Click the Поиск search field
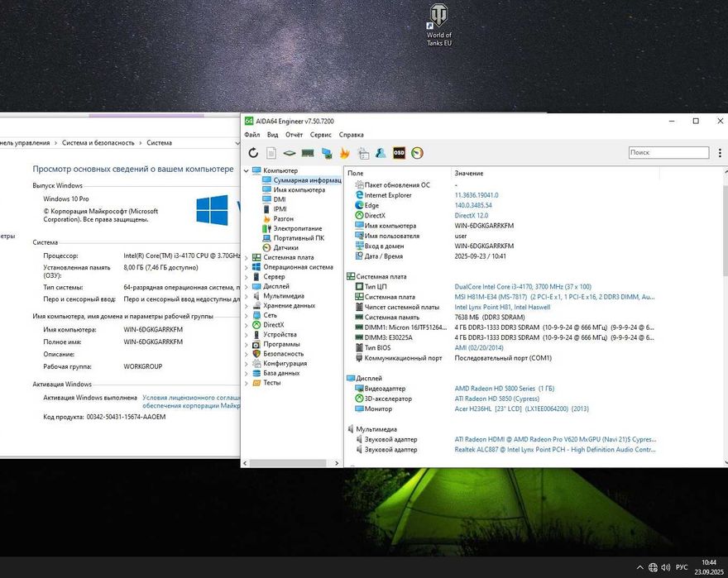Screen dimensions: 728x578 click(668, 153)
